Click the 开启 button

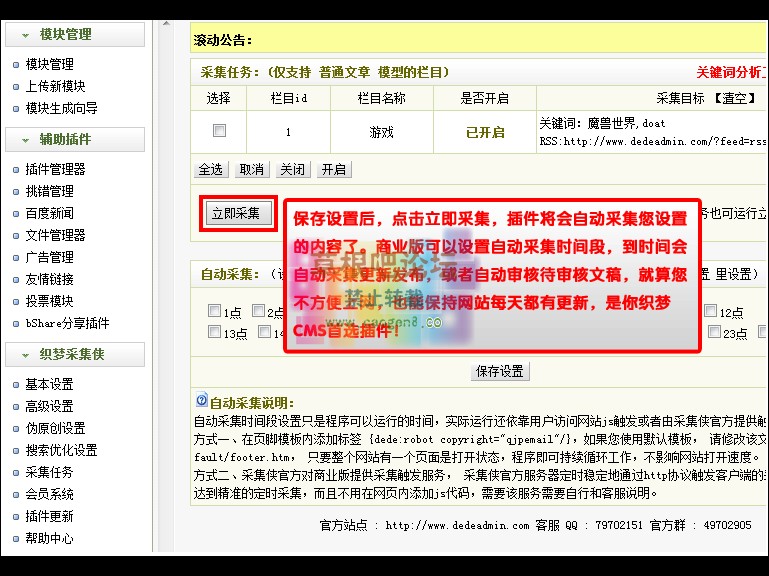pyautogui.click(x=334, y=170)
